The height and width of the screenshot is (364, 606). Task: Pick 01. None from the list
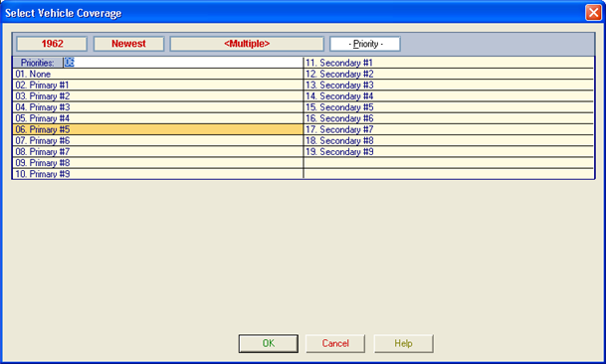[157, 74]
